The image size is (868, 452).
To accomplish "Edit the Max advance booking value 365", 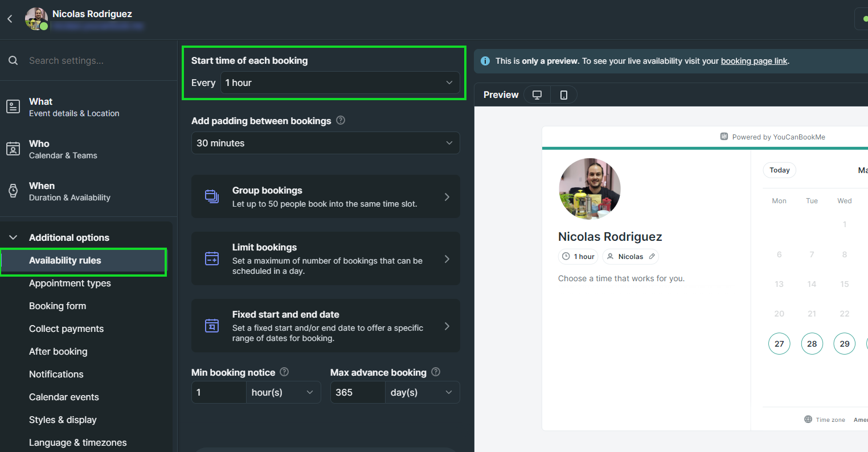I will 358,392.
